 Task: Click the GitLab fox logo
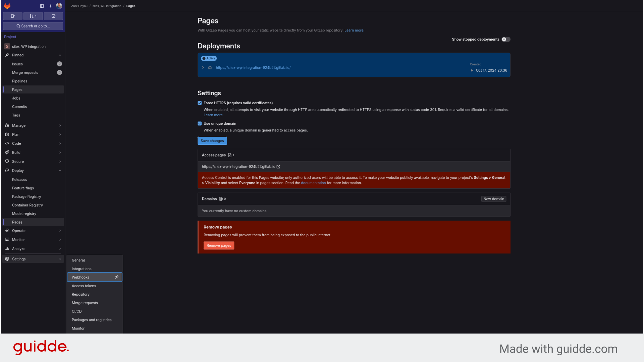pyautogui.click(x=7, y=6)
